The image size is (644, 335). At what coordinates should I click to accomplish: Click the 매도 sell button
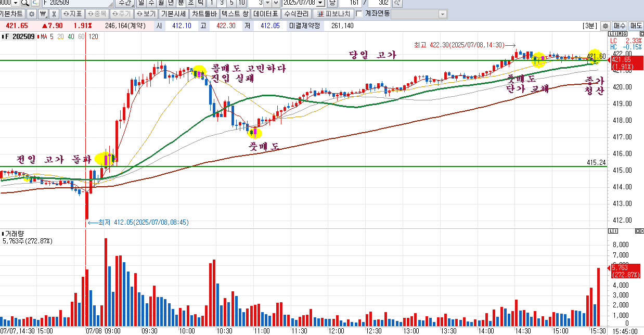coord(636,25)
